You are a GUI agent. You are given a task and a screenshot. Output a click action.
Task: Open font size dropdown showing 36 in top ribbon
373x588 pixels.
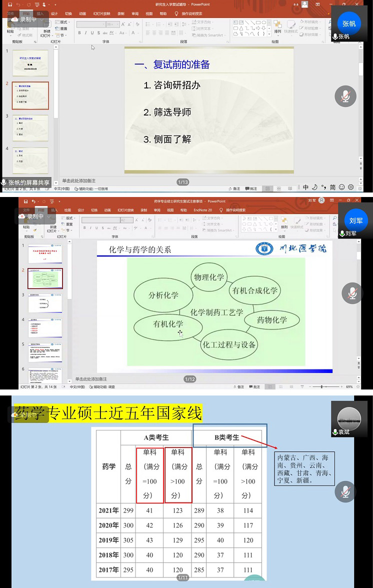(110, 24)
